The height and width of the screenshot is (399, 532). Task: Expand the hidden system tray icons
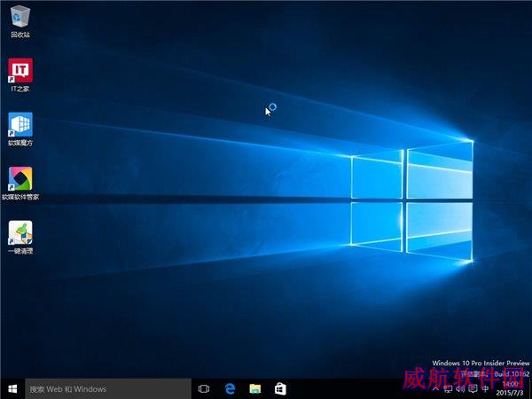435,389
